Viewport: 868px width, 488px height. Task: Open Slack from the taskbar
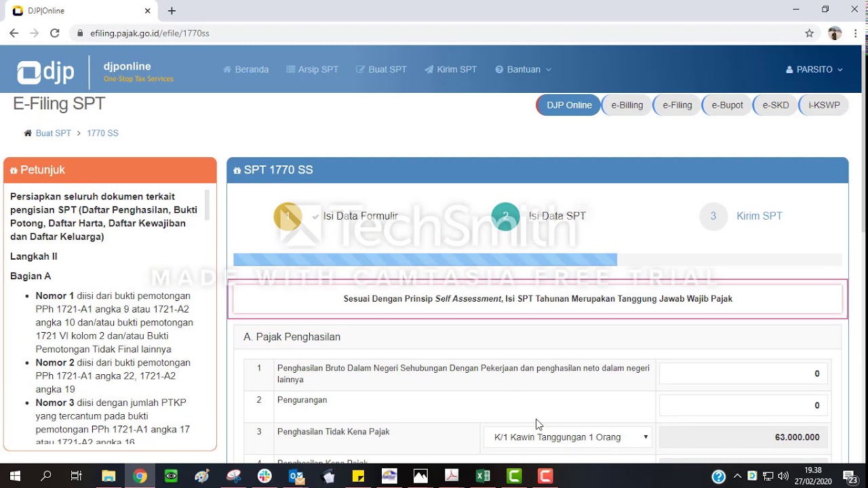pyautogui.click(x=264, y=476)
